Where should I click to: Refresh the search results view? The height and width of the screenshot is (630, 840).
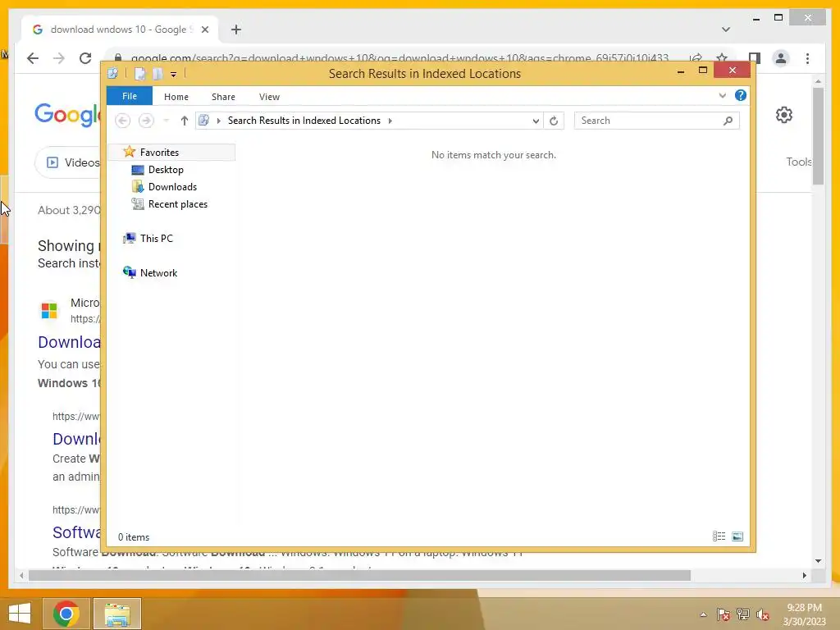click(554, 121)
